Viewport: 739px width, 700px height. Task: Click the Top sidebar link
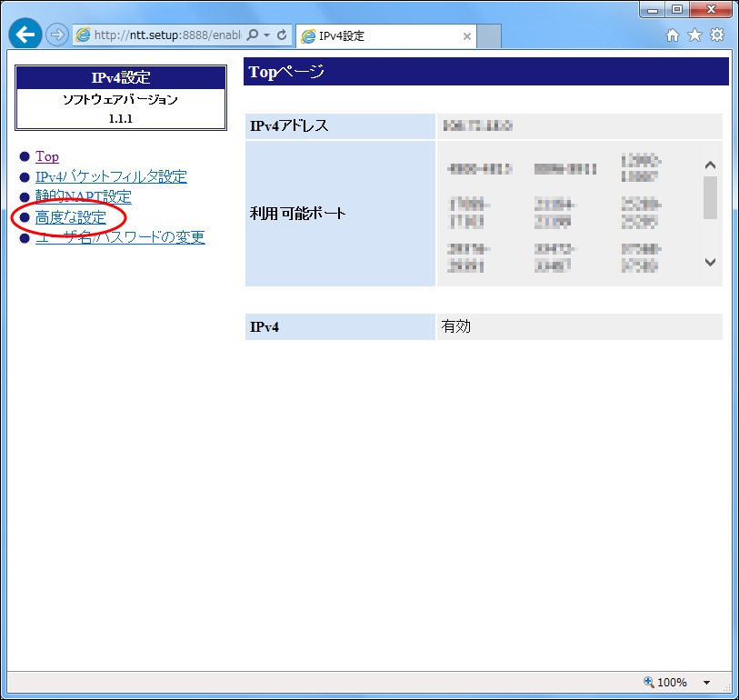45,156
